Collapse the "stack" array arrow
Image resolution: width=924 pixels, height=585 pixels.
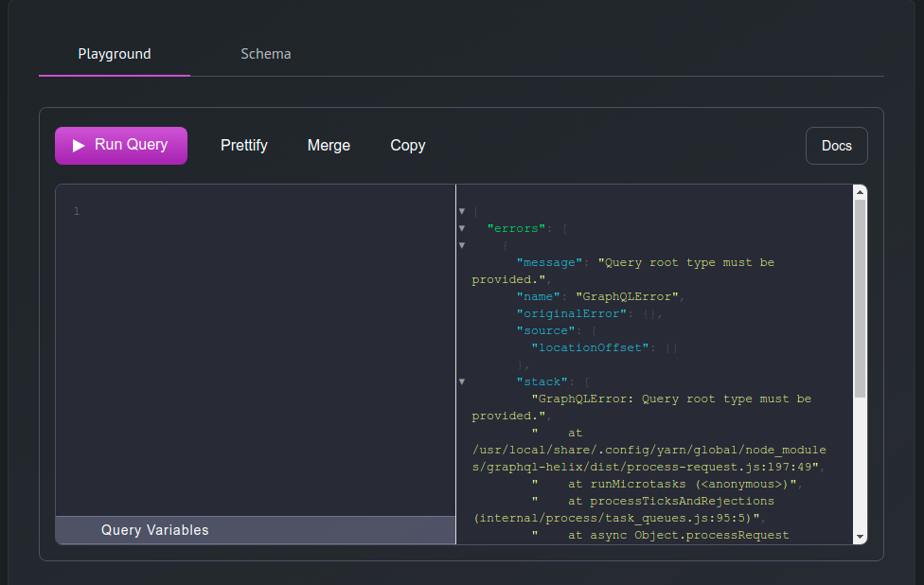click(462, 381)
